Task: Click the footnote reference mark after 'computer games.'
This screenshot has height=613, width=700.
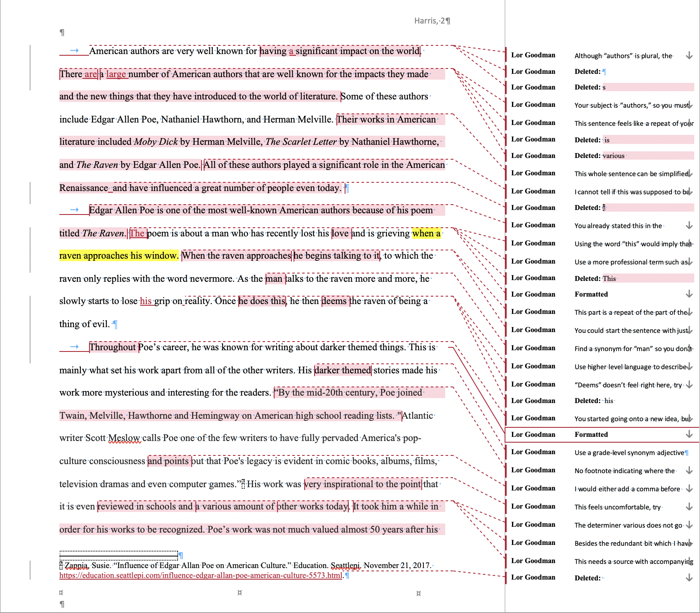Action: (243, 483)
